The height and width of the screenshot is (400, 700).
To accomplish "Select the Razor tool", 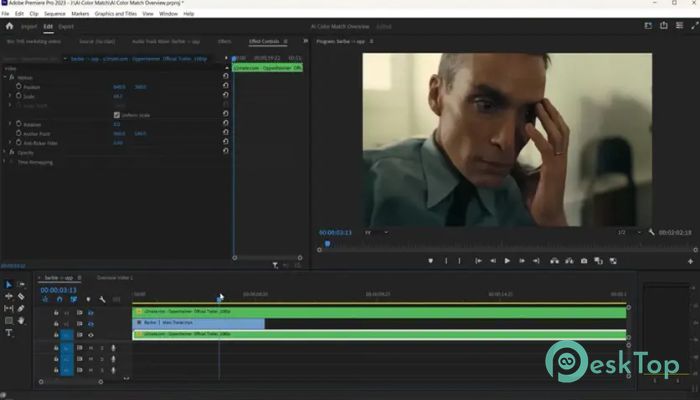I will 21,296.
